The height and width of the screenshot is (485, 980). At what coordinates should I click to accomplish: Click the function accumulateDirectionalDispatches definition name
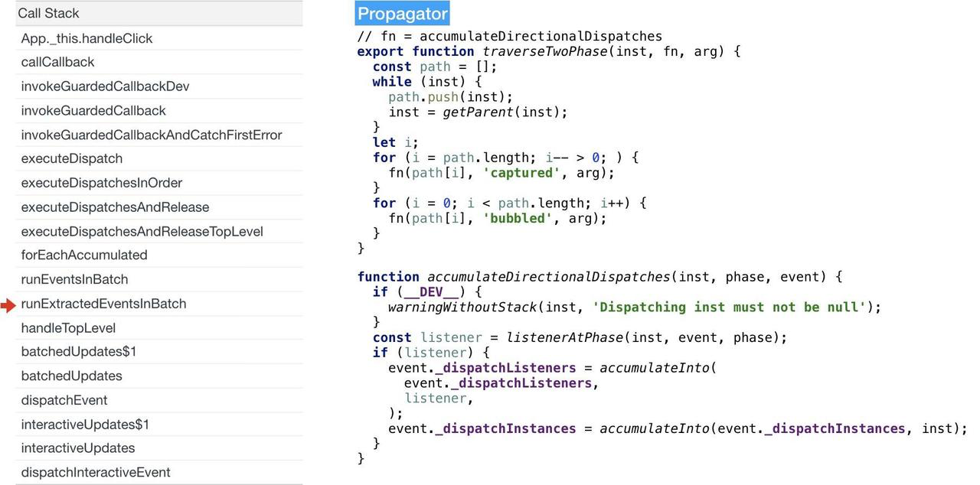tap(548, 277)
